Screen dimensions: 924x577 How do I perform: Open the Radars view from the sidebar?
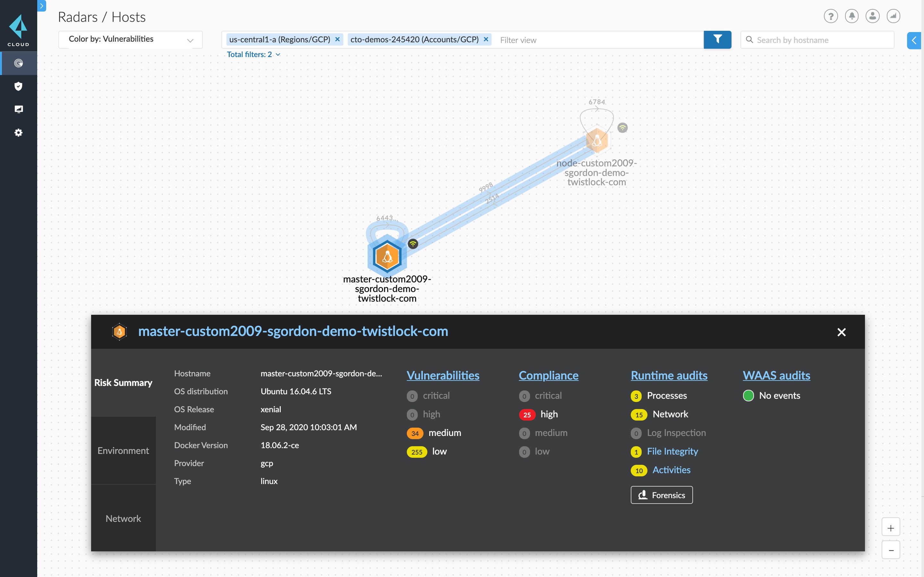click(18, 63)
